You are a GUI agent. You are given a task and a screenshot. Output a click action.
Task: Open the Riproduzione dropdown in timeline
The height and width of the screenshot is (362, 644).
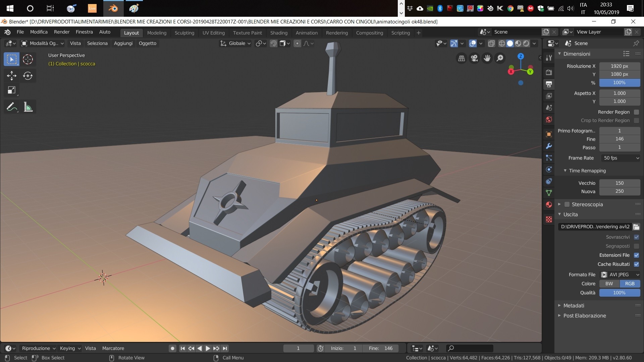pyautogui.click(x=39, y=348)
